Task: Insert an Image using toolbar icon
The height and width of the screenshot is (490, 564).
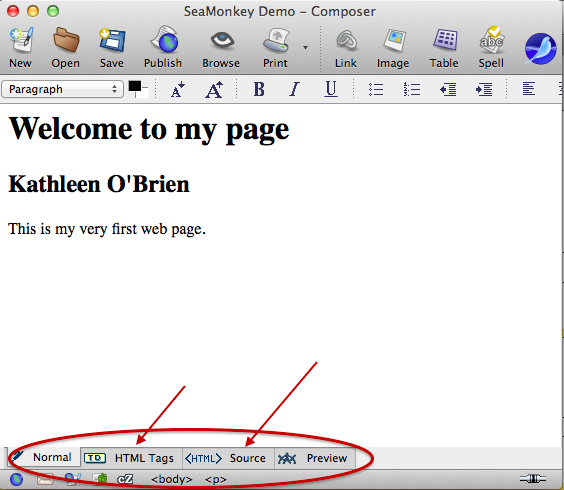Action: [395, 40]
